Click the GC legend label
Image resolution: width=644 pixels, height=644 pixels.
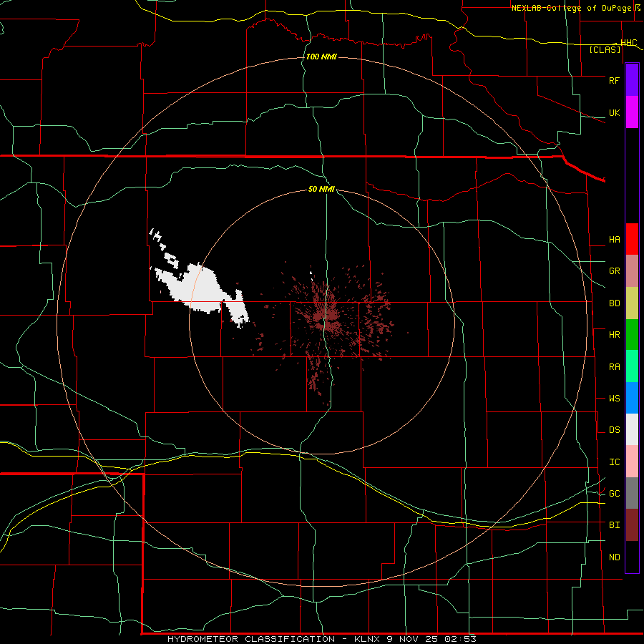click(614, 494)
